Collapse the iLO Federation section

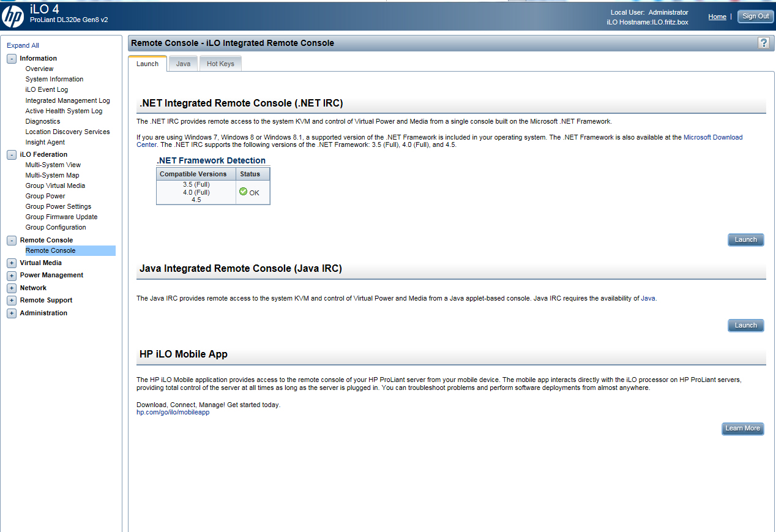12,155
